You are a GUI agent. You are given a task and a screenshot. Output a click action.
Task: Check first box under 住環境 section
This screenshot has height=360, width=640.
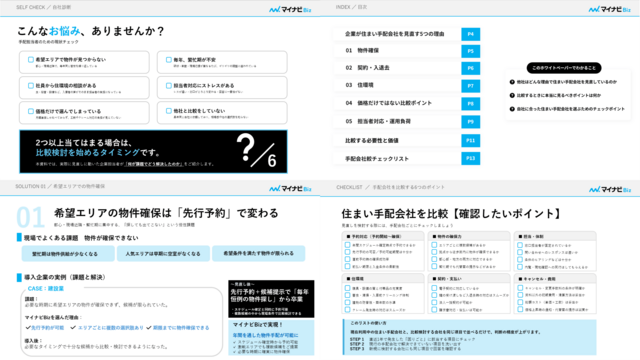[347, 288]
